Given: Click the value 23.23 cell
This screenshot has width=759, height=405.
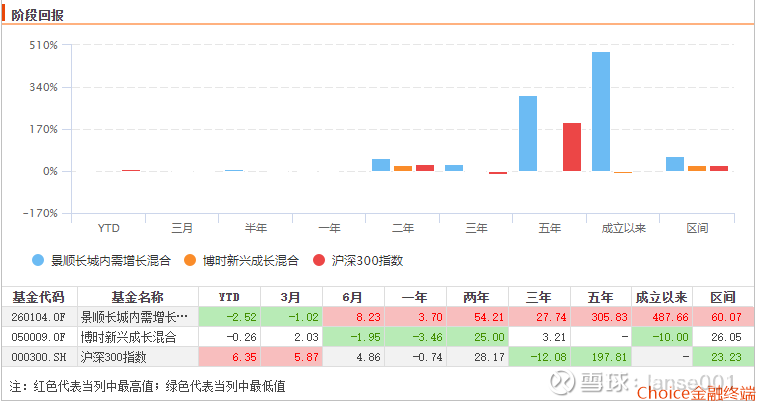Looking at the screenshot, I should click(723, 357).
